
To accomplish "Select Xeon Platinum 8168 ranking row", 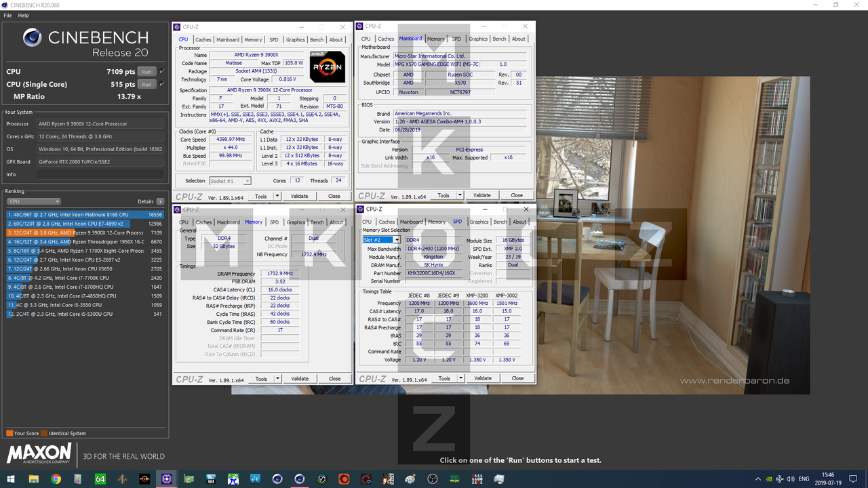I will (x=85, y=214).
